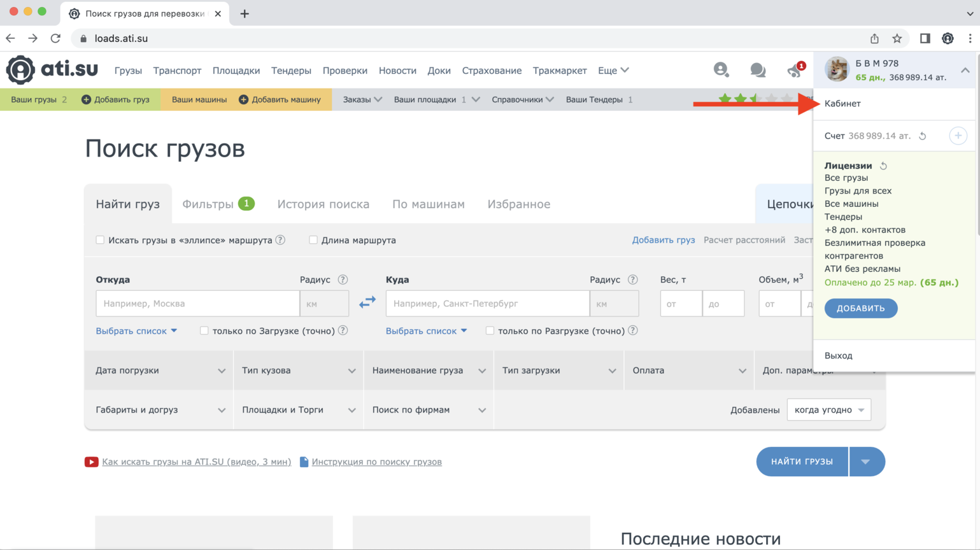Switch to Фильтры tab
980x550 pixels.
click(218, 204)
